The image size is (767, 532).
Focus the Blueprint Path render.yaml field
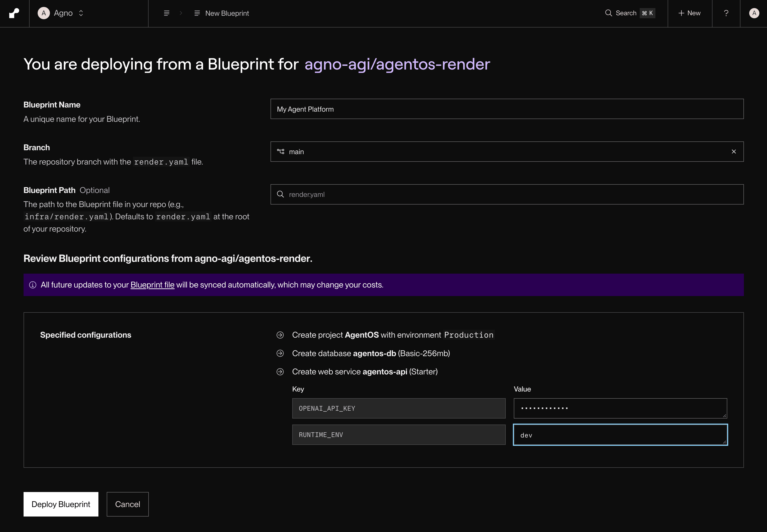(507, 194)
